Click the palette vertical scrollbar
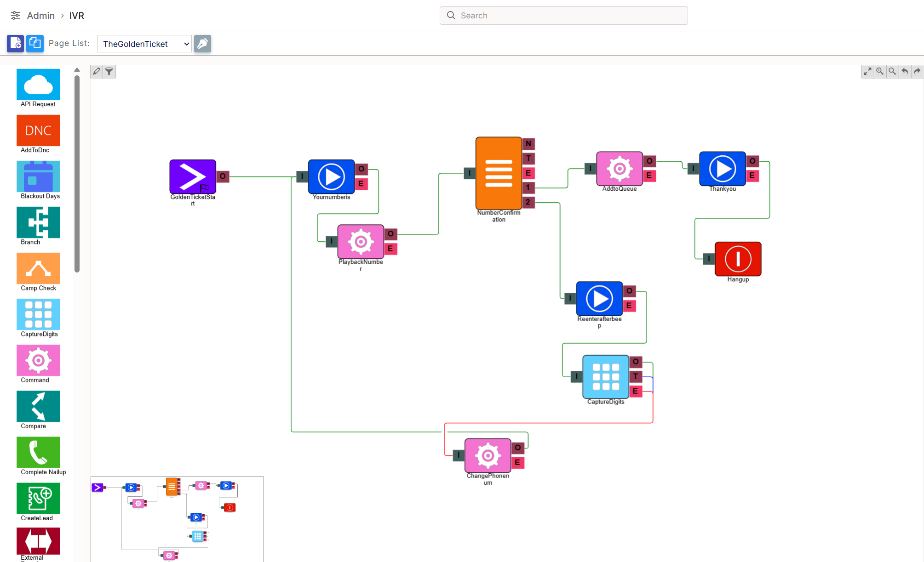Viewport: 924px width, 562px height. [x=77, y=174]
